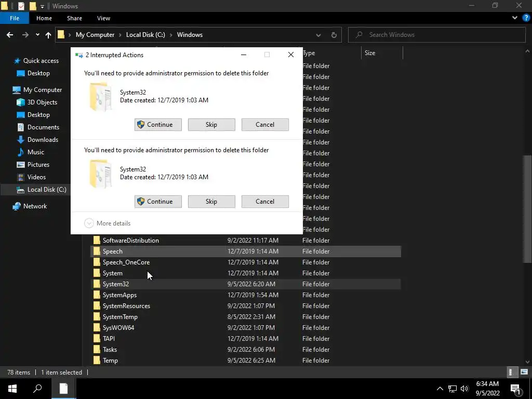Click Cancel for first System32 prompt
Screen dimensions: 532x399
click(265, 125)
